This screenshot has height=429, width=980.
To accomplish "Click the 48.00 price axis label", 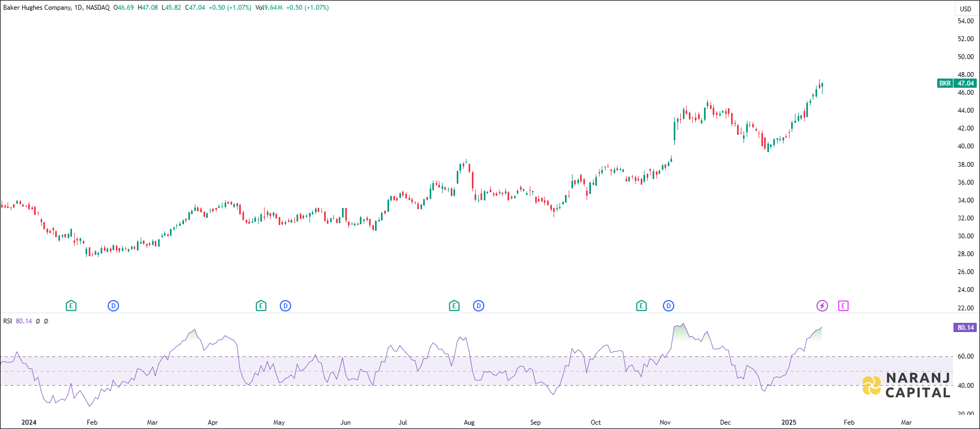I will pos(965,75).
